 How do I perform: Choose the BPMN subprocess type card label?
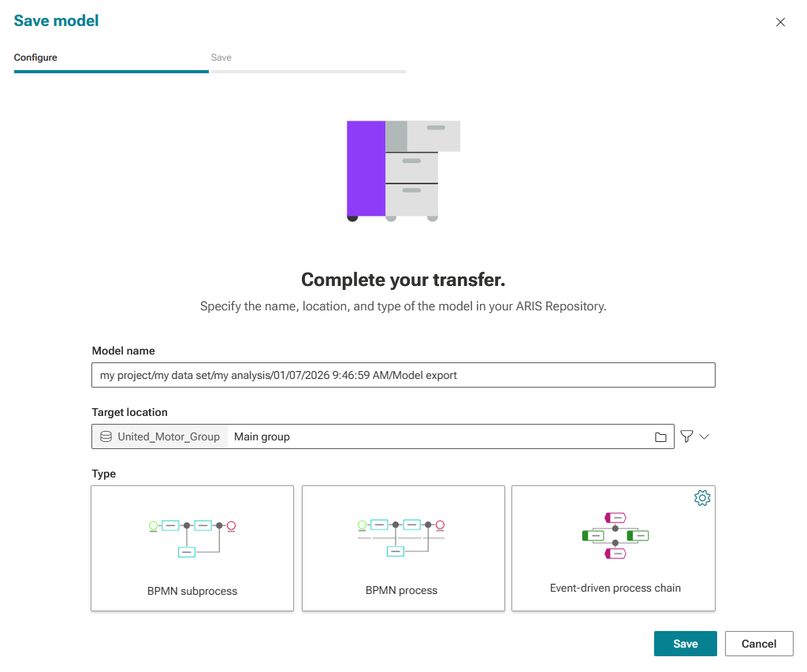tap(192, 591)
